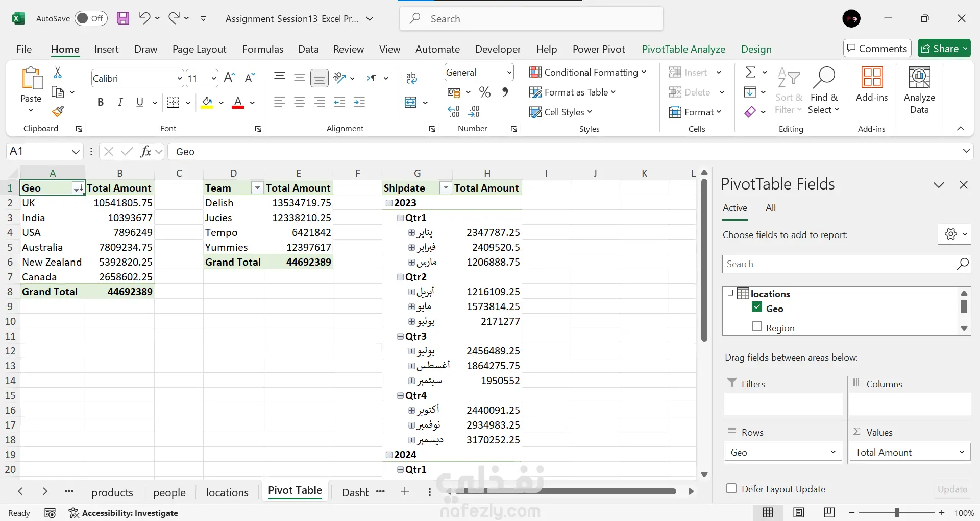Open the General number format dropdown
980x521 pixels.
[509, 73]
